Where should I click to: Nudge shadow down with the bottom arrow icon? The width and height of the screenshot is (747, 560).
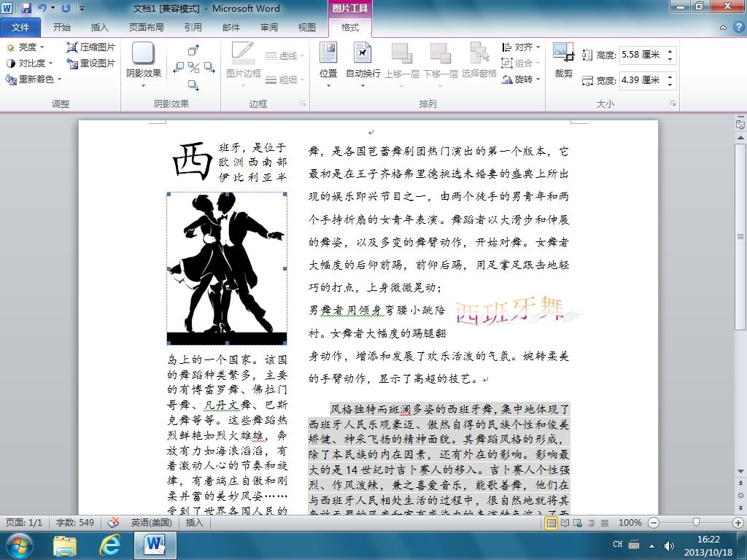pos(193,85)
